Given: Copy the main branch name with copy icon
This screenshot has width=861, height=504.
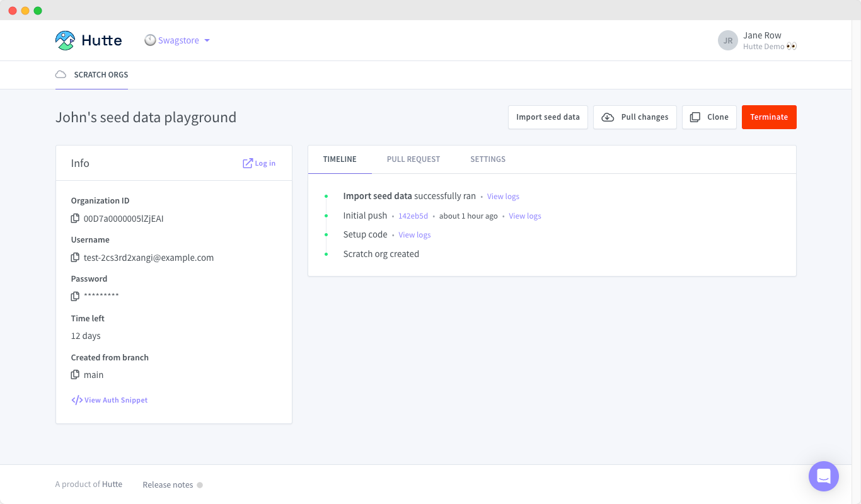Looking at the screenshot, I should coord(75,375).
